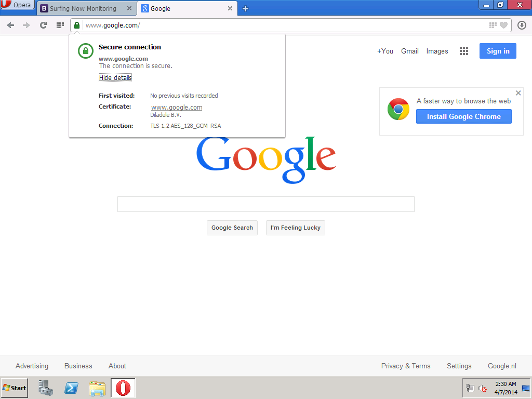
Task: Click the 'Diladele B.V.' issuer text
Action: 166,115
